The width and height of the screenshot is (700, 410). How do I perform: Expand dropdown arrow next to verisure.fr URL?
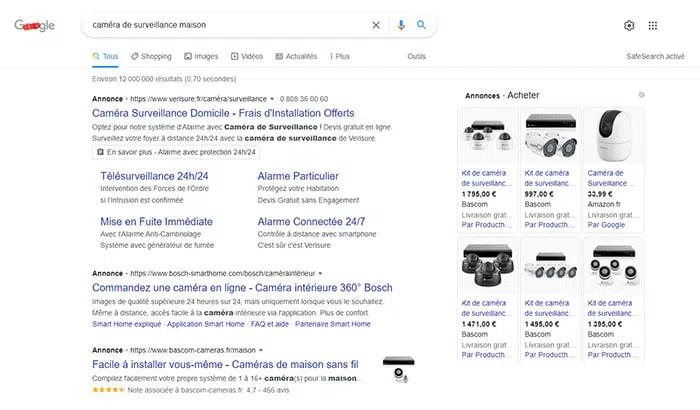(x=272, y=99)
